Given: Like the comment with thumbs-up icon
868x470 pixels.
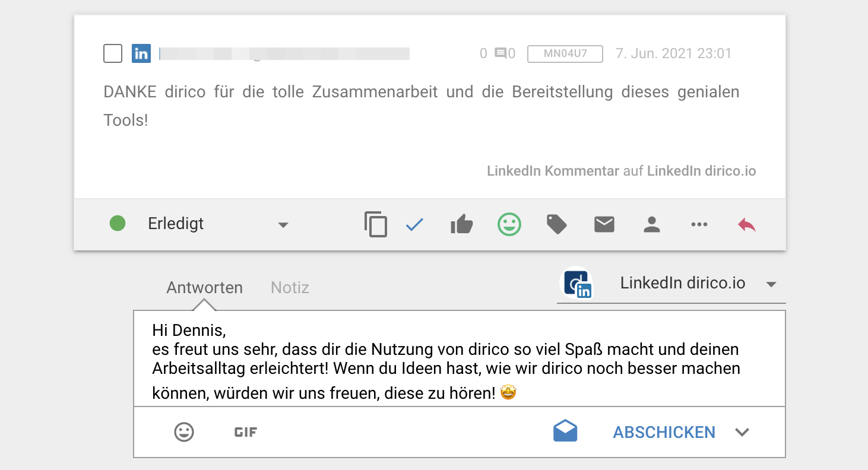Looking at the screenshot, I should (461, 224).
